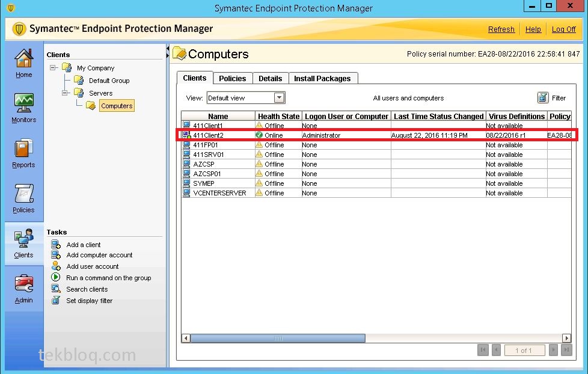Image resolution: width=588 pixels, height=374 pixels.
Task: Switch to the Details tab
Action: click(x=271, y=78)
